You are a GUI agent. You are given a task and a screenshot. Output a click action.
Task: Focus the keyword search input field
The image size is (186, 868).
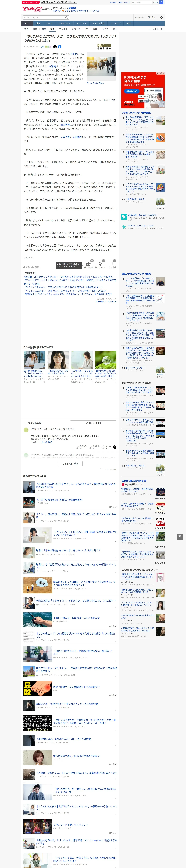pyautogui.click(x=44, y=17)
